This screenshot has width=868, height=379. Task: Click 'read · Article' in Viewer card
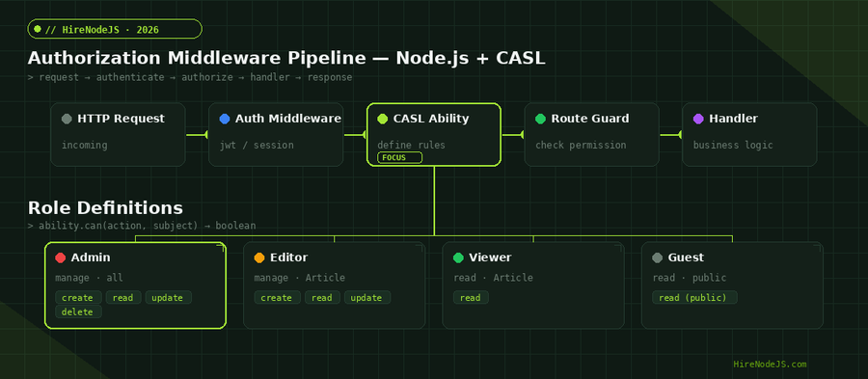click(x=493, y=278)
